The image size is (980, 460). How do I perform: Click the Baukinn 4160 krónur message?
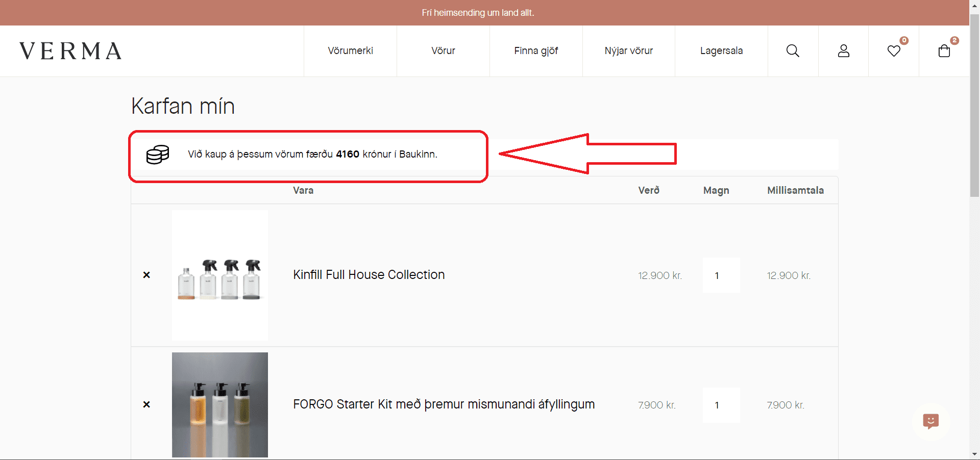pos(312,154)
